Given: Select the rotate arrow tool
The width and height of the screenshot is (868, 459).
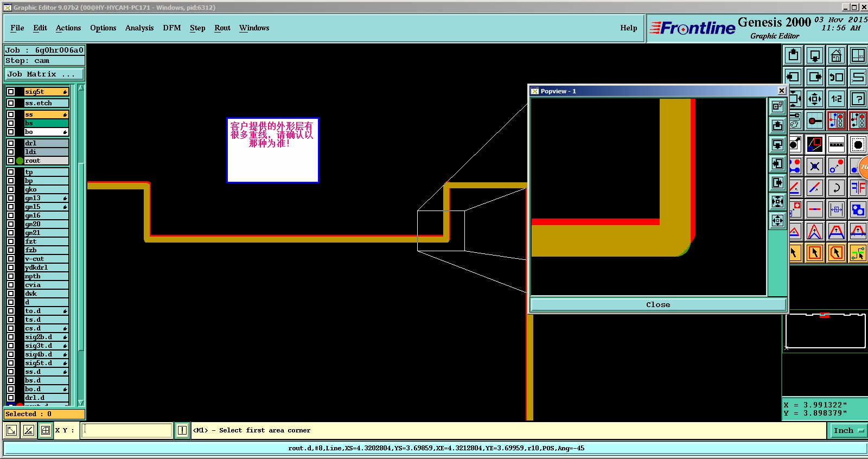Looking at the screenshot, I should (x=837, y=188).
